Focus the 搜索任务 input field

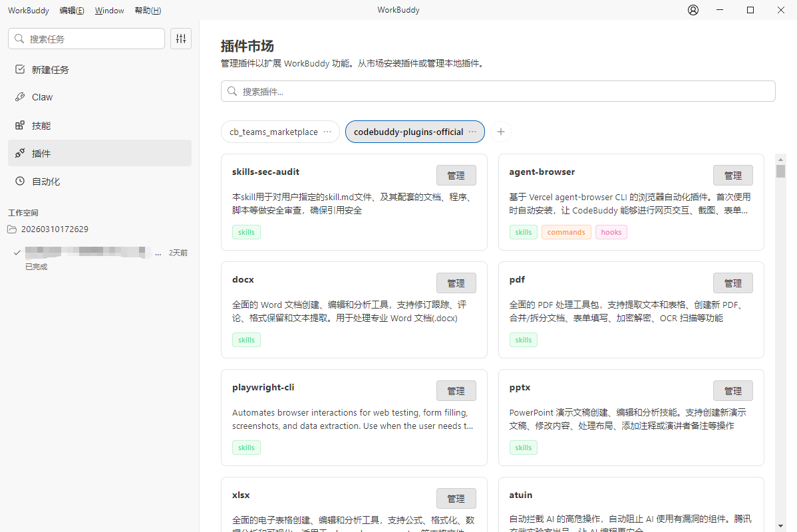click(x=86, y=39)
